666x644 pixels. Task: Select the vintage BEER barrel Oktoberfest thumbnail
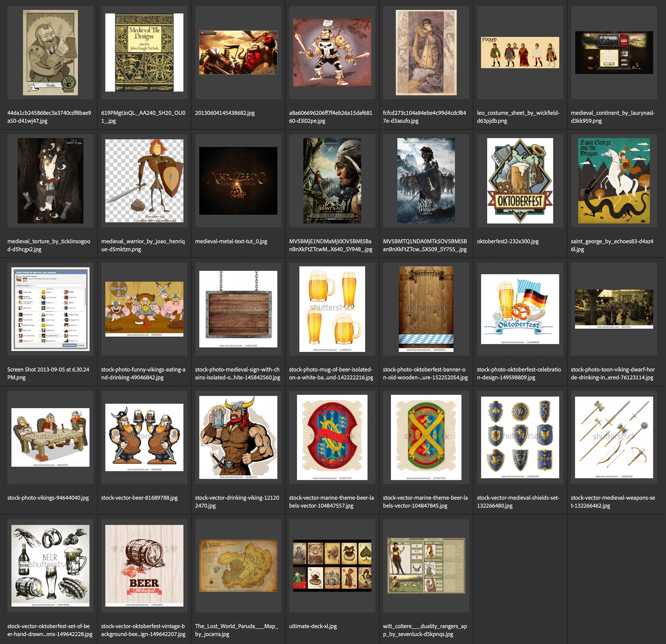(x=144, y=566)
